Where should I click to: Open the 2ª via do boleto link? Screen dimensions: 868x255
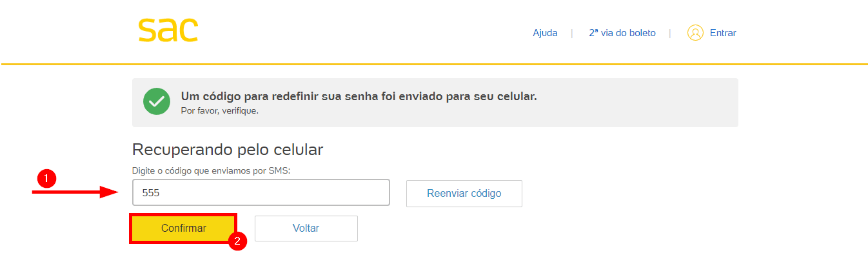coord(622,33)
